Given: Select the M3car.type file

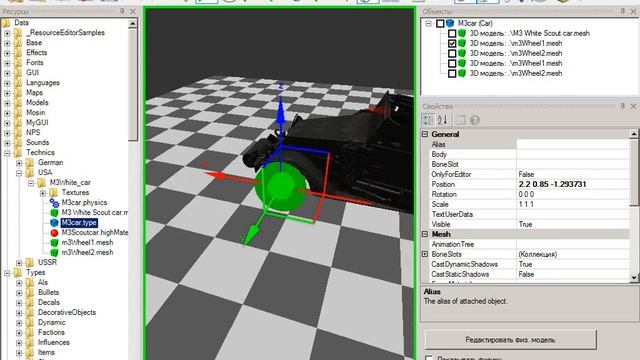Looking at the screenshot, I should (79, 222).
